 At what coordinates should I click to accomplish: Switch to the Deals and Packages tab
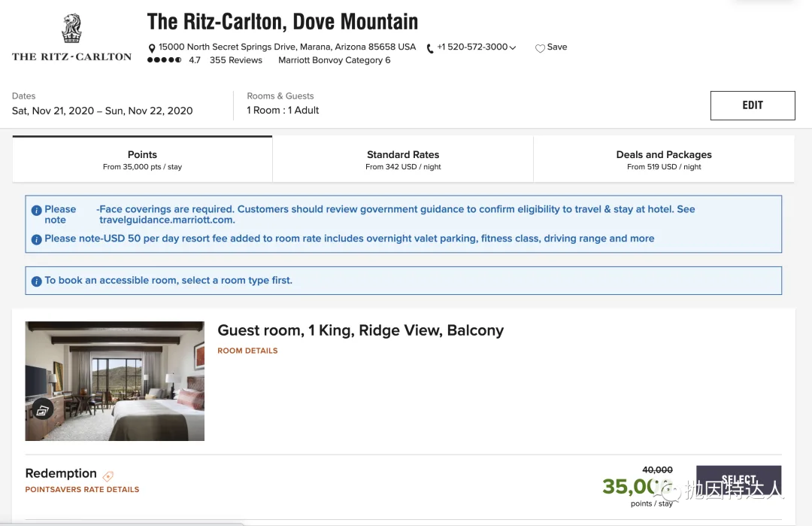(664, 159)
